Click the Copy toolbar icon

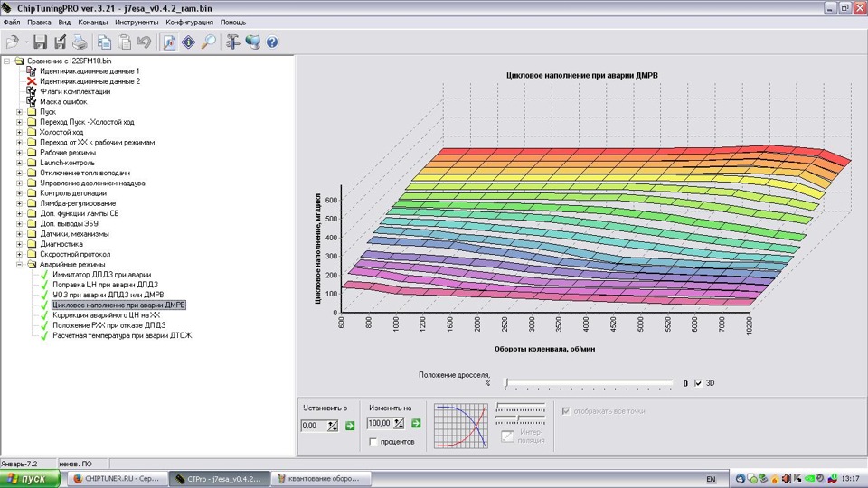coord(105,42)
